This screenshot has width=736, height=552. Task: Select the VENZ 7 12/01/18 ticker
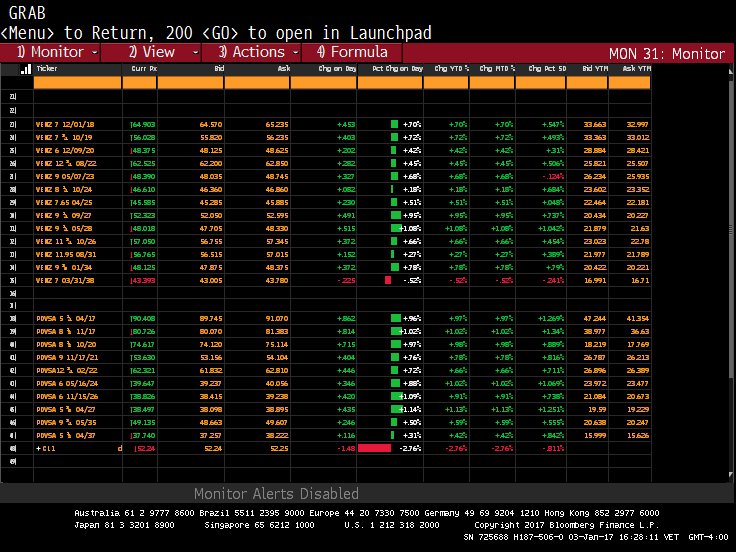(x=65, y=124)
